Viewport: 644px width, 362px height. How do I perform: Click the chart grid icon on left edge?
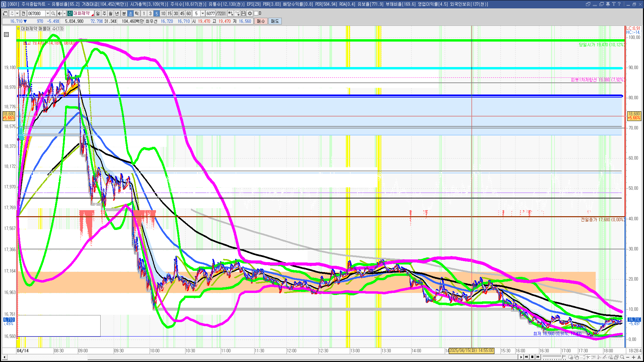pos(6,35)
